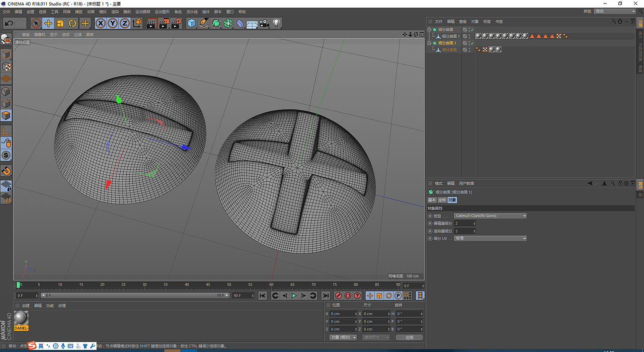The height and width of the screenshot is (352, 644).
Task: Toggle the Z axis lock
Action: coord(124,23)
